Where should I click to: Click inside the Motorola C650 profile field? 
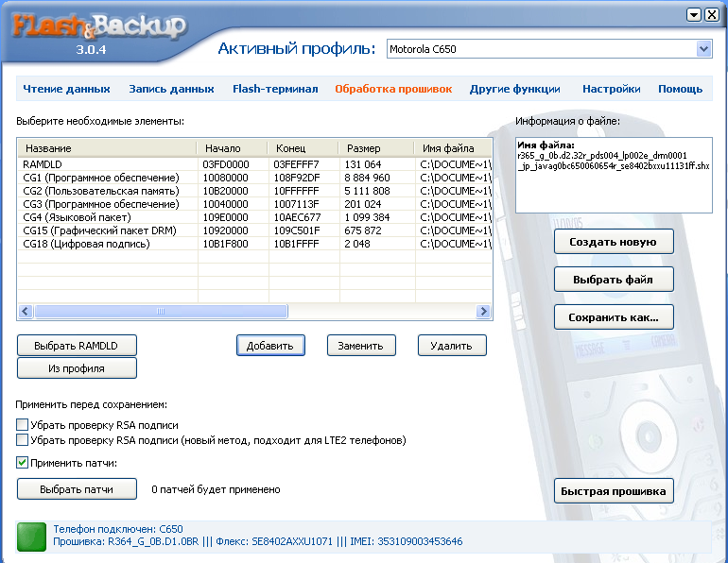coord(542,49)
